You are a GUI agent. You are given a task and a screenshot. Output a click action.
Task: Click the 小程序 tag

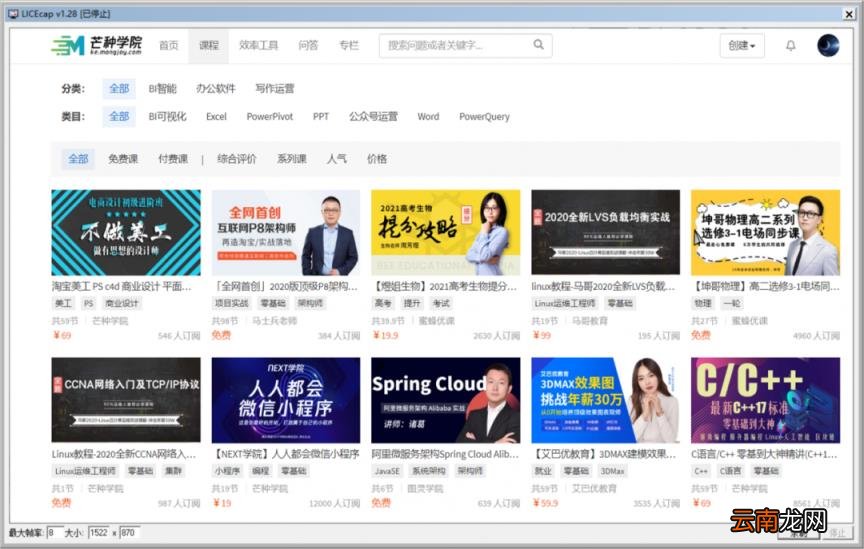click(228, 471)
